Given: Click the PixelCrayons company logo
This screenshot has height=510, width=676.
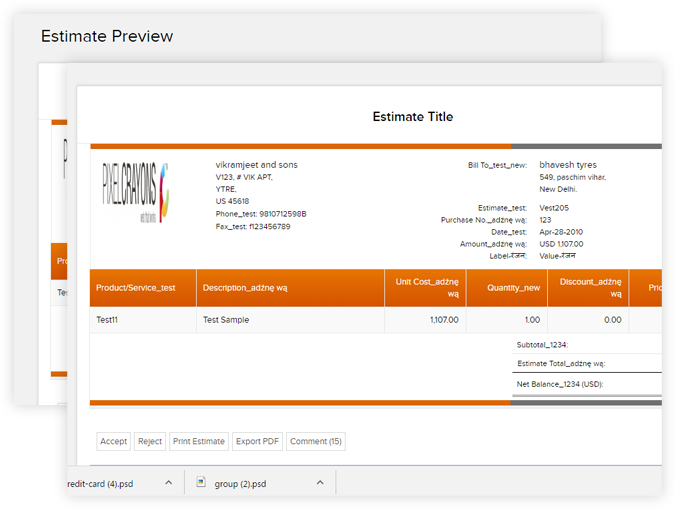Looking at the screenshot, I should pyautogui.click(x=135, y=192).
